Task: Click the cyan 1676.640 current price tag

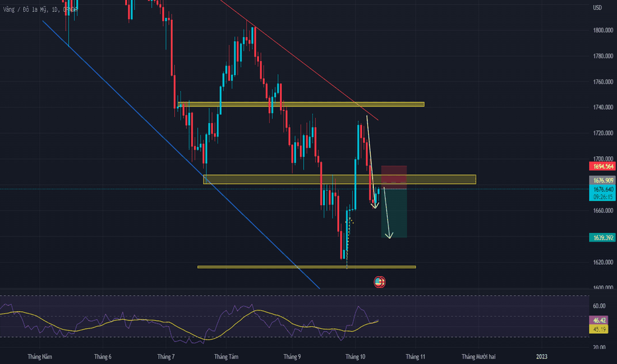Action: pyautogui.click(x=602, y=189)
